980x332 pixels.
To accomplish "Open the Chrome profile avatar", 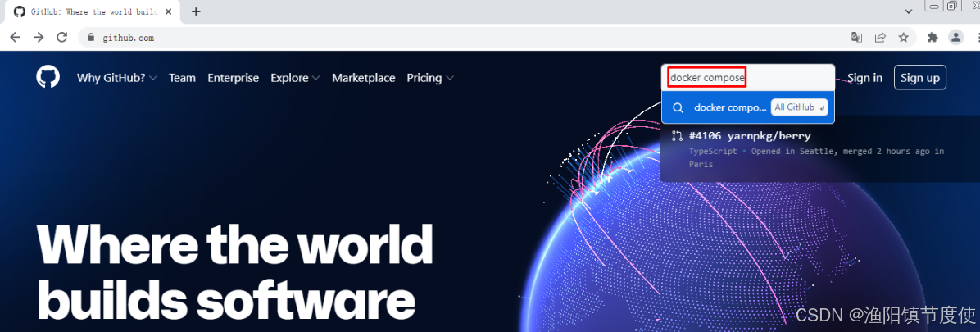I will click(955, 38).
